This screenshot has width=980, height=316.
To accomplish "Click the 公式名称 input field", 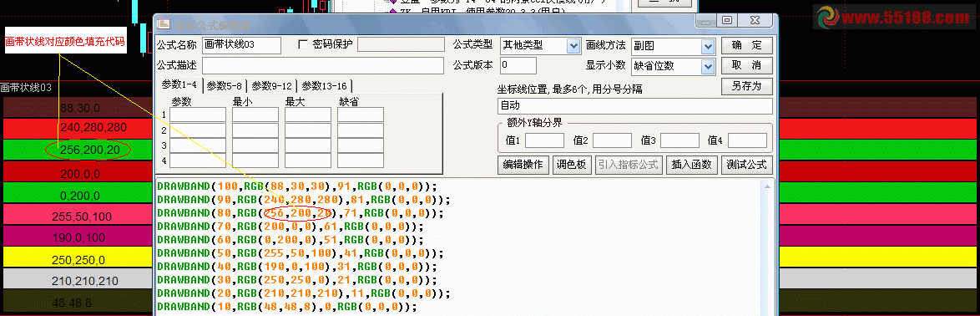I will tap(241, 45).
